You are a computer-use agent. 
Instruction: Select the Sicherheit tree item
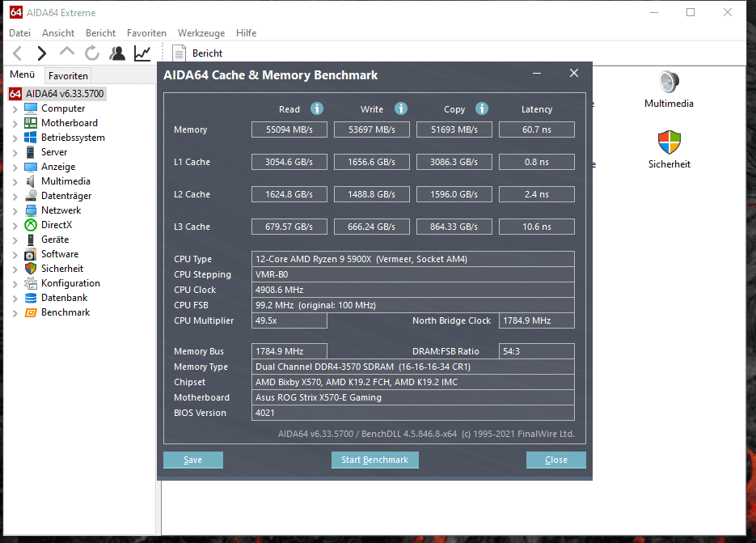[x=62, y=269]
